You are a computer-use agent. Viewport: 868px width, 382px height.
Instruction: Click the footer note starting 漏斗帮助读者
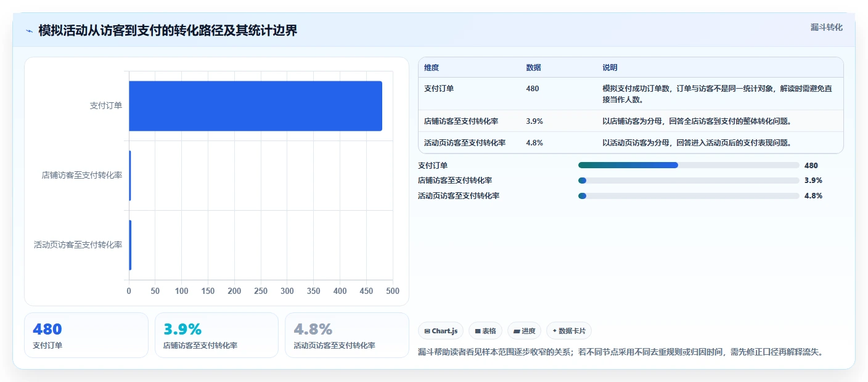click(621, 352)
